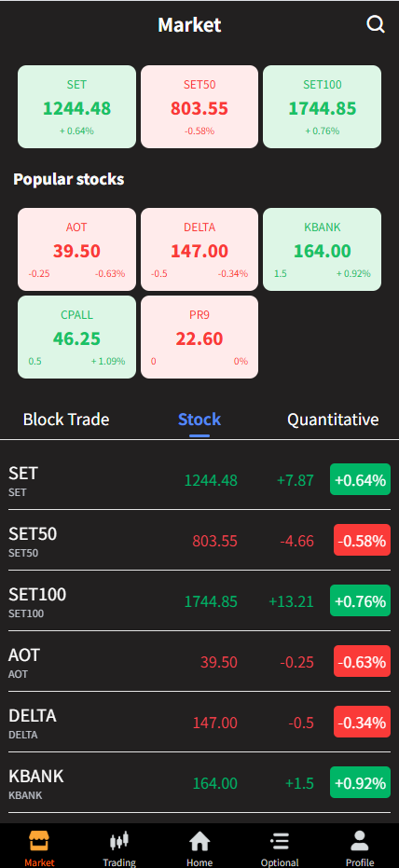Click the +0.64% badge in SET row
399x868 pixels.
(360, 479)
